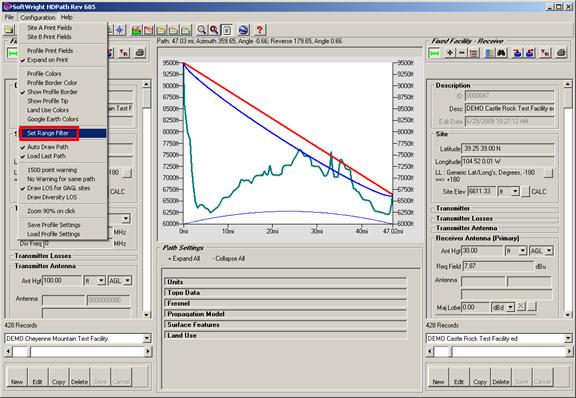Click the plus icon in the Receive facility toolbar
The image size is (576, 398).
pos(450,53)
